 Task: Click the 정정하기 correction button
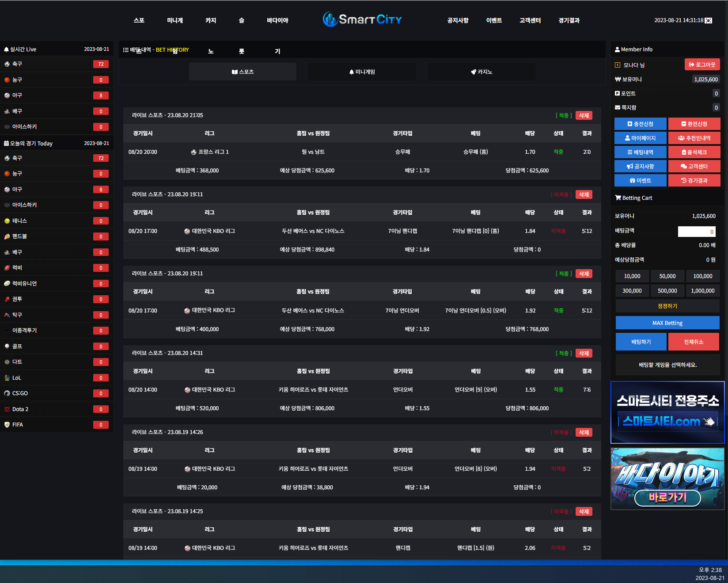[667, 306]
